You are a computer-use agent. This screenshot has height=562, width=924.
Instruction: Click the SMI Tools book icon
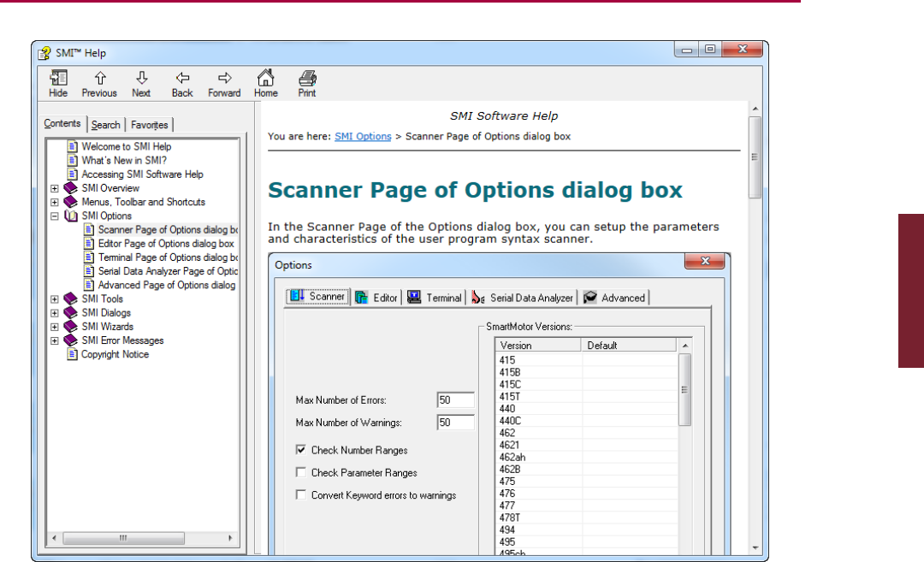pos(71,299)
